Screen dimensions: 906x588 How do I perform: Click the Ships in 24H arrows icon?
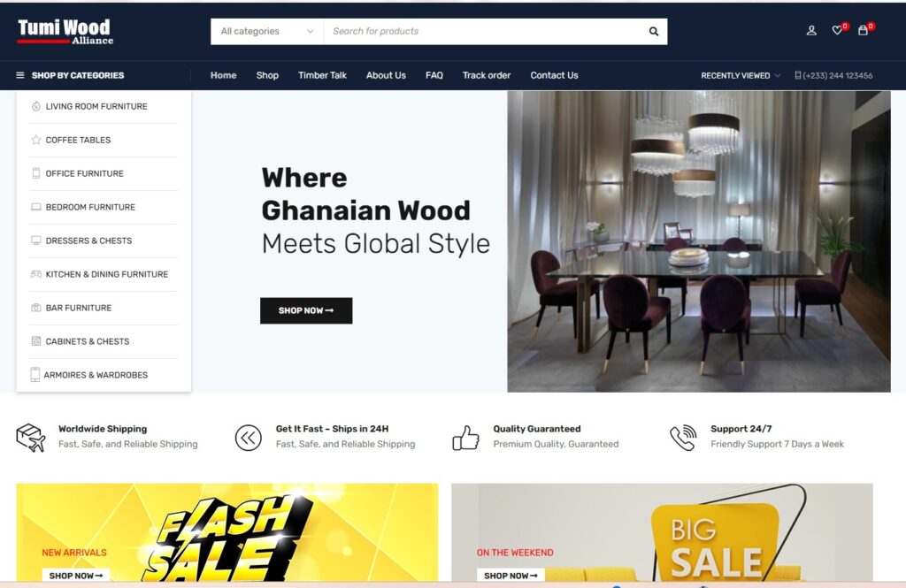(249, 438)
